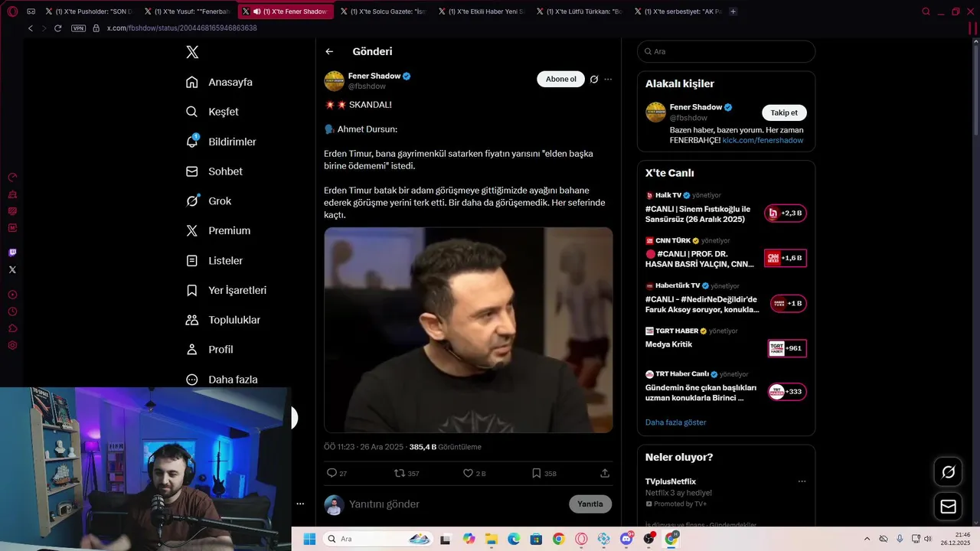The width and height of the screenshot is (980, 551).
Task: Click the share icon under the post
Action: tap(605, 474)
